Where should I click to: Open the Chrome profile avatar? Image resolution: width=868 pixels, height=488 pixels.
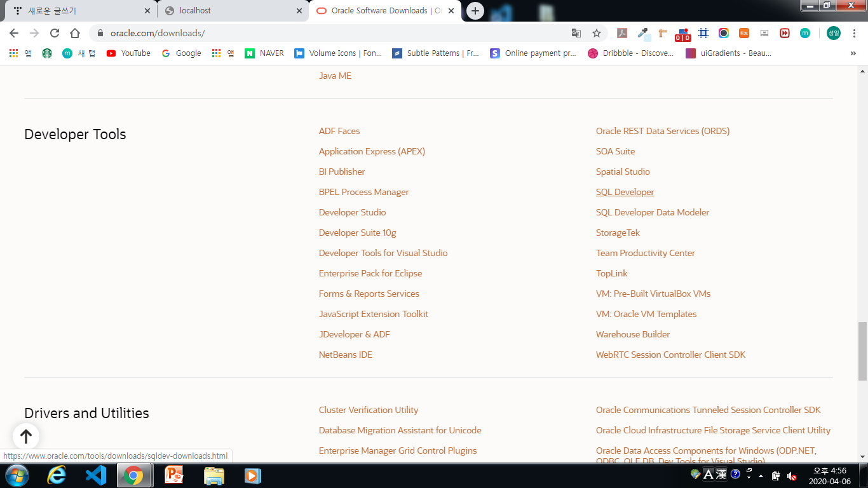coord(834,33)
